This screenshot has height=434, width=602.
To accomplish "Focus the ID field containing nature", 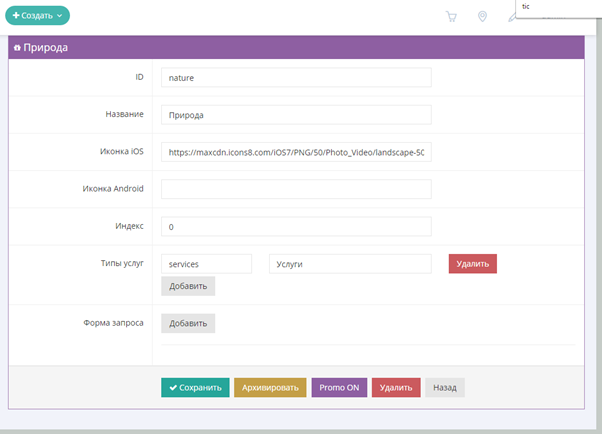I will 295,77.
